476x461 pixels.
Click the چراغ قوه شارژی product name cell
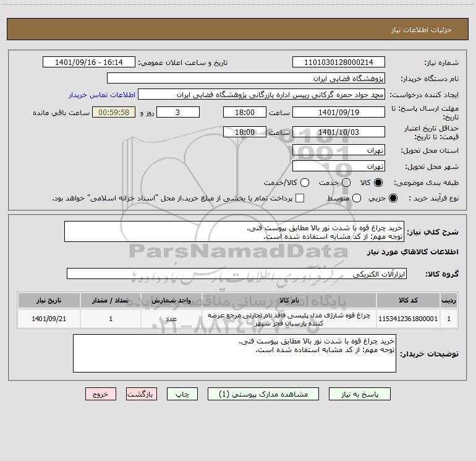coord(289,319)
